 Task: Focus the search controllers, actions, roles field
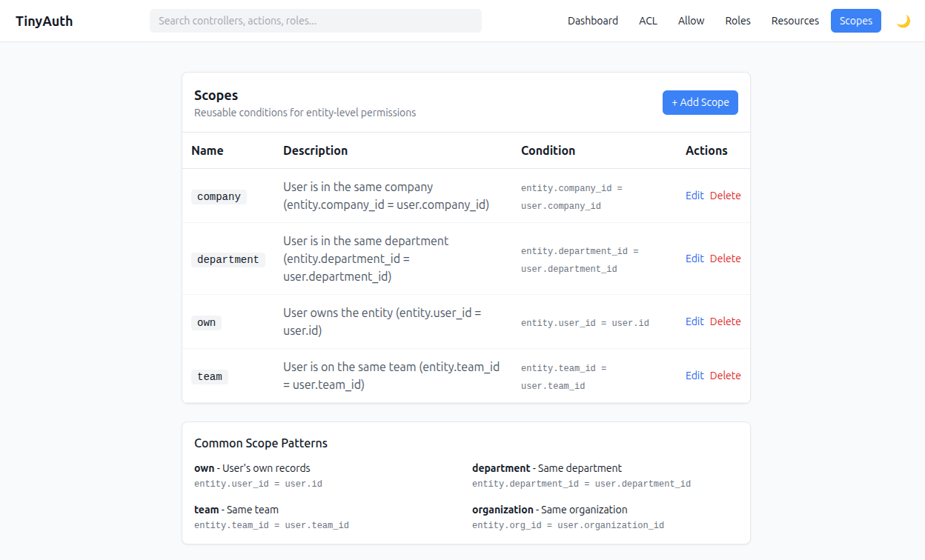point(316,21)
